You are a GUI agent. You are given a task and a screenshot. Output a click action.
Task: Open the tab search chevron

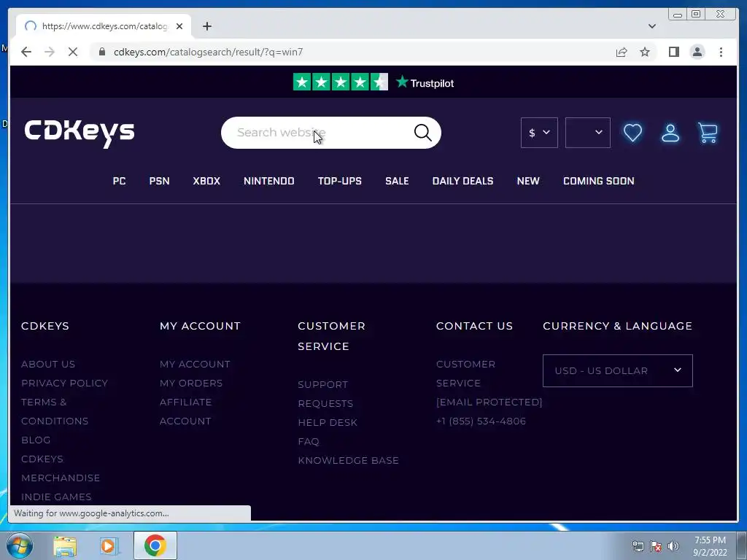tap(651, 26)
